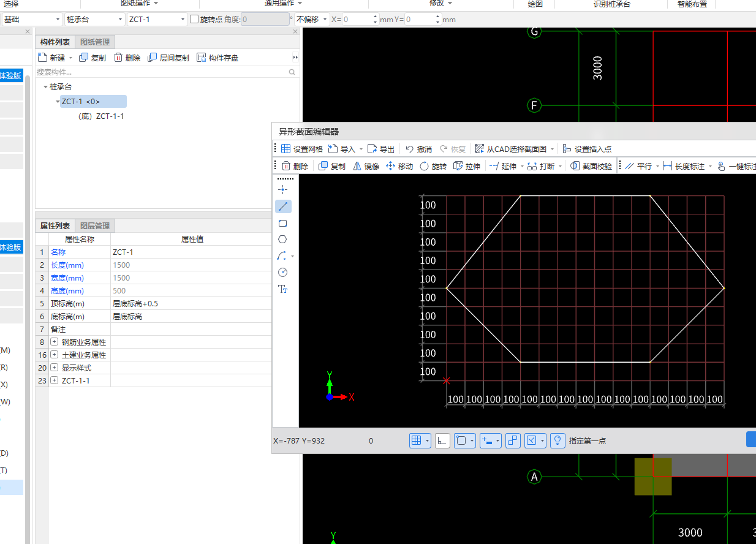Screen dimensions: 756x544
Task: Select the 平行 parallel tool
Action: 638,166
